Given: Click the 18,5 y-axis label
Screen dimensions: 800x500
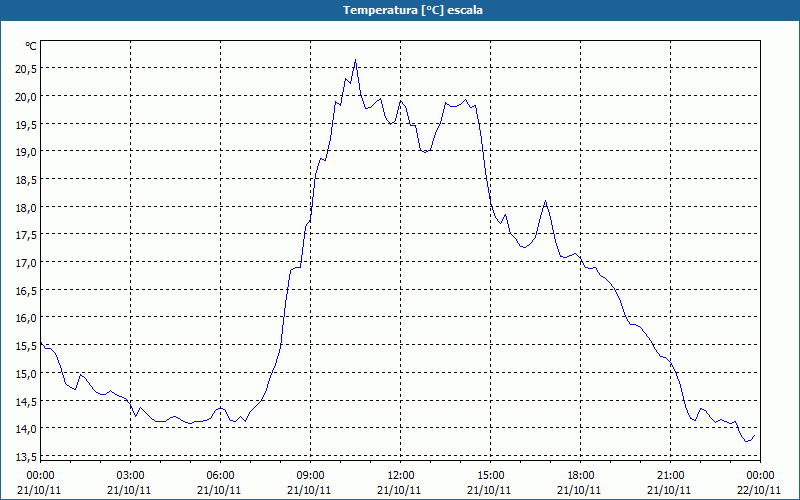Looking at the screenshot, I should pos(26,180).
